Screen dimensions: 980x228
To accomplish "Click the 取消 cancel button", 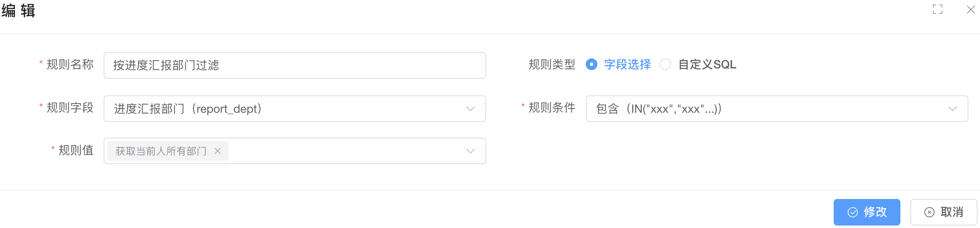I will (x=944, y=212).
